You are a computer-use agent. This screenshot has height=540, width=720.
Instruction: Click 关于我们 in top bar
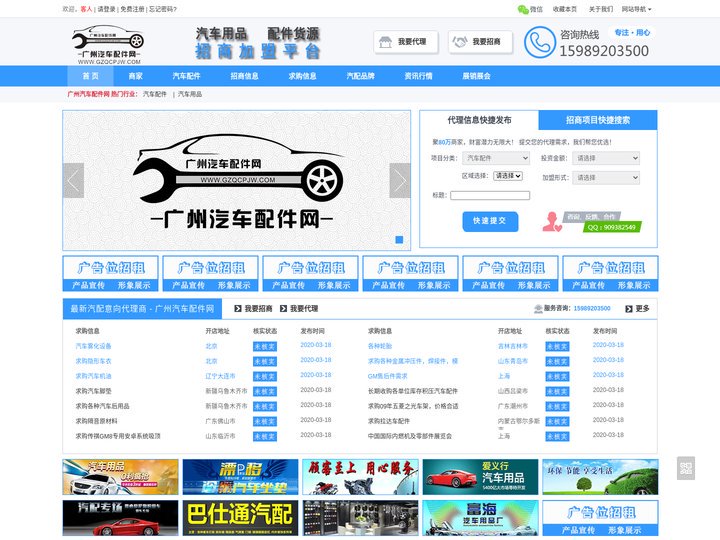click(x=601, y=9)
